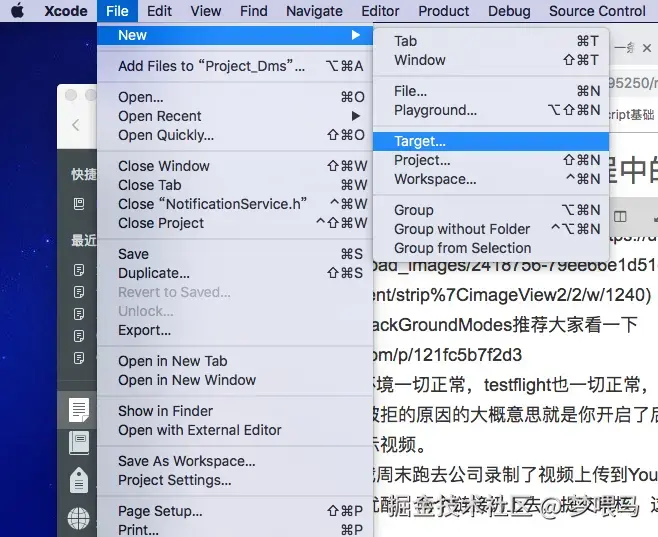
Task: Open the View menu
Action: tap(206, 11)
